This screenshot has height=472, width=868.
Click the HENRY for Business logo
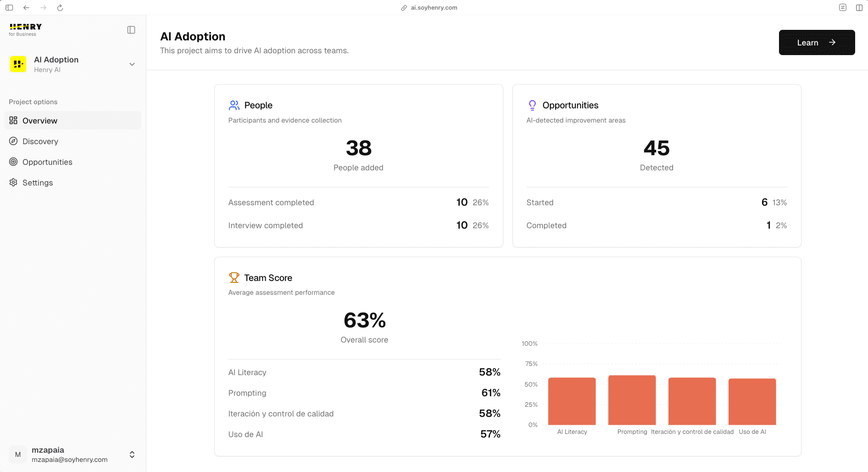tap(25, 28)
